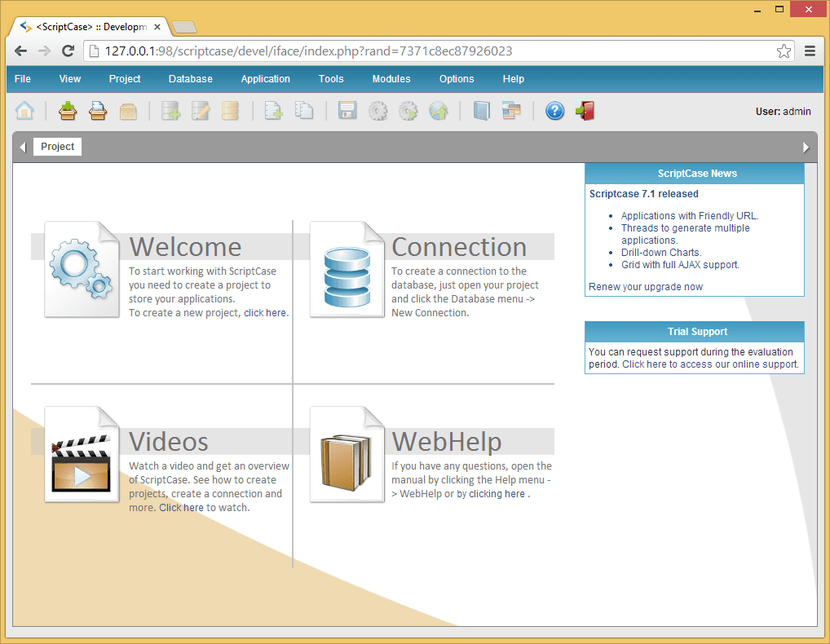Click the Connection database cylinder icon
The height and width of the screenshot is (644, 830).
coord(347,269)
